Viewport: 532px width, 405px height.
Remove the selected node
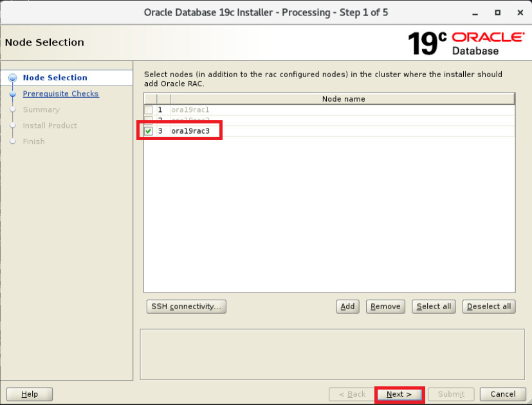(x=385, y=307)
